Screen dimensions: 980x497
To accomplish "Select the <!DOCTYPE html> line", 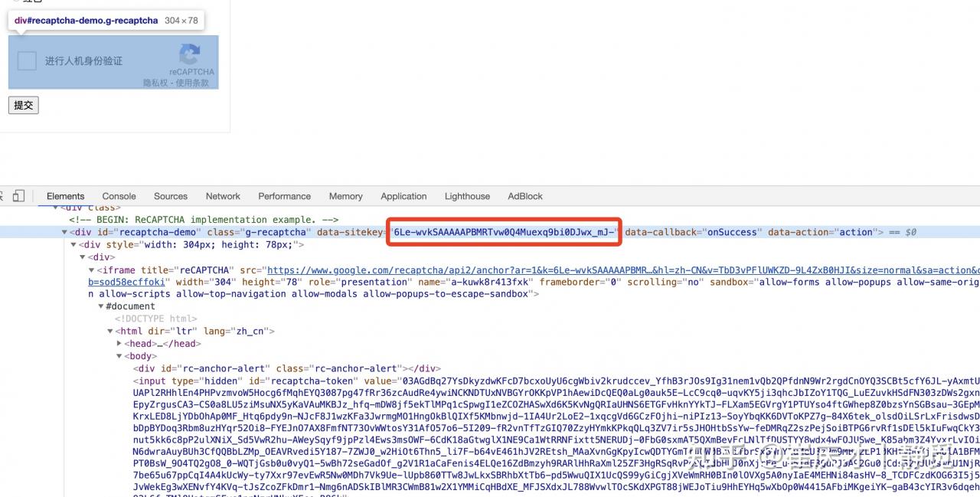I will pos(155,319).
